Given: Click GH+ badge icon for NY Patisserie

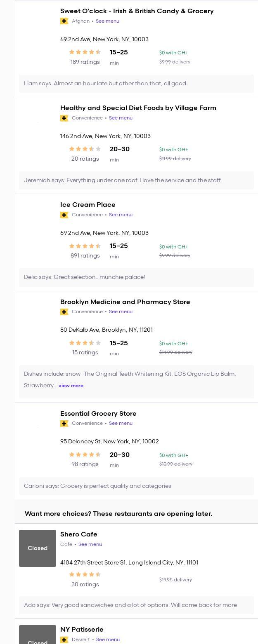Looking at the screenshot, I should coord(64,640).
